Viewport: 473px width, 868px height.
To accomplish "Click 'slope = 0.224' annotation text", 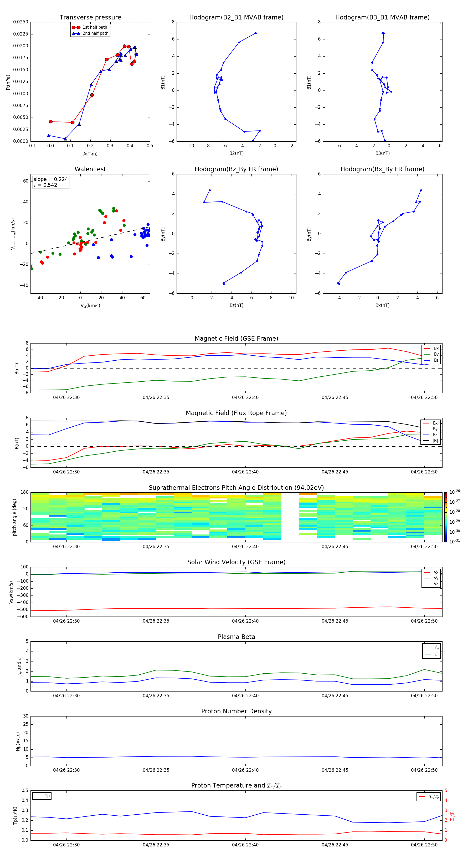I will (x=50, y=179).
